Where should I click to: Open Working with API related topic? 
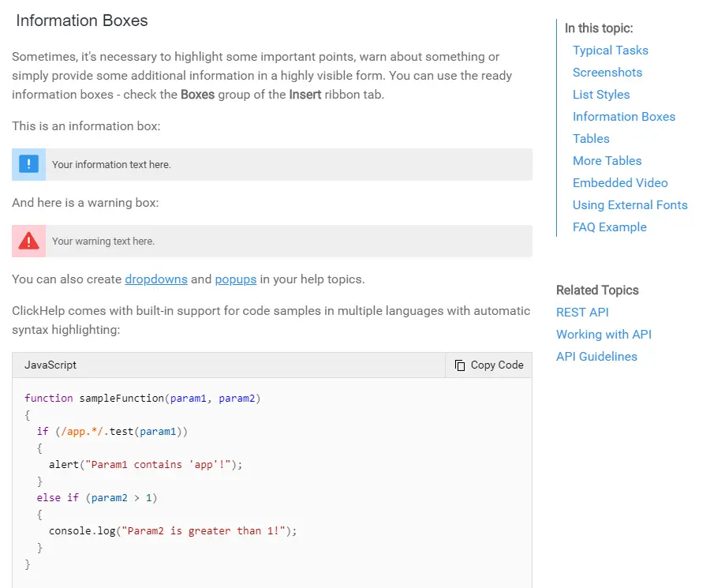tap(603, 335)
